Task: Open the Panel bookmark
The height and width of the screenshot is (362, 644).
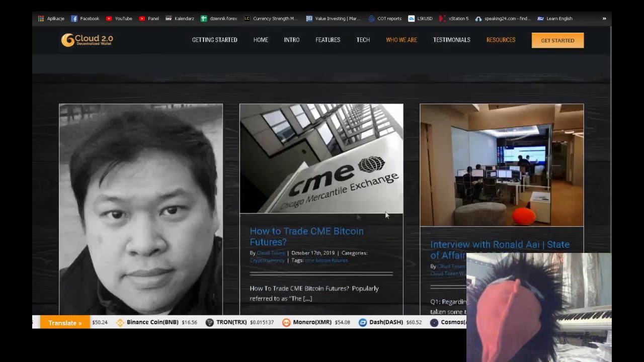Action: pyautogui.click(x=149, y=19)
